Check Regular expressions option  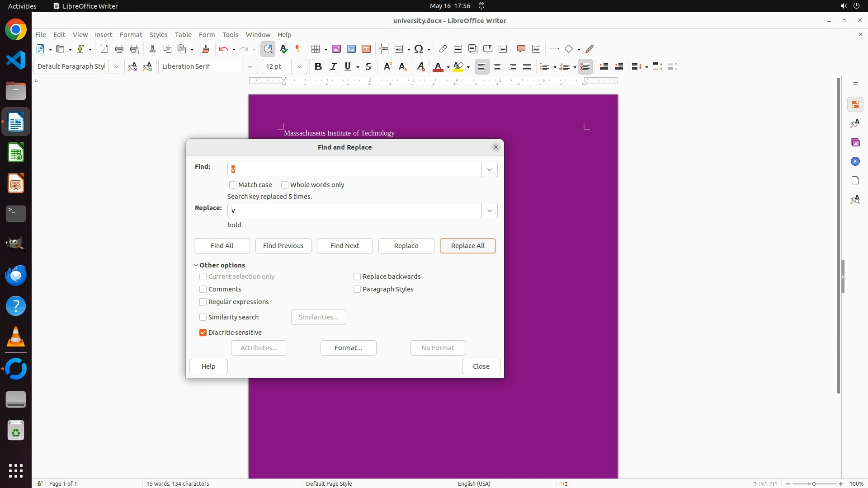coord(203,302)
